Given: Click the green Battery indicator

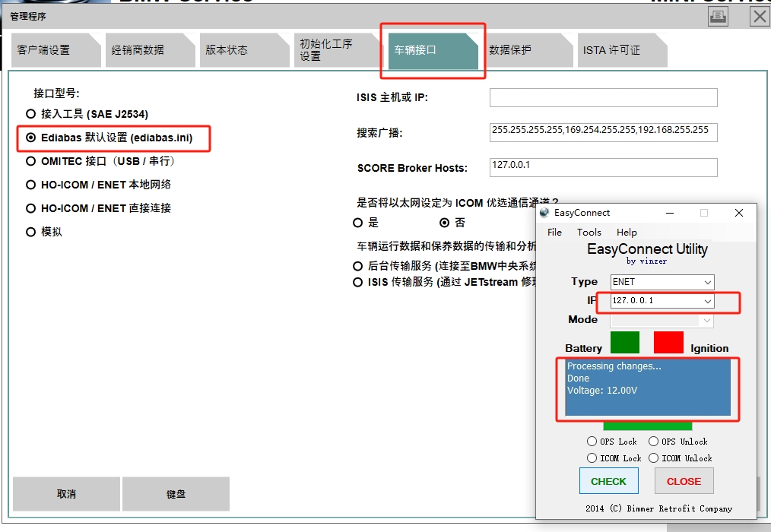Looking at the screenshot, I should (624, 342).
